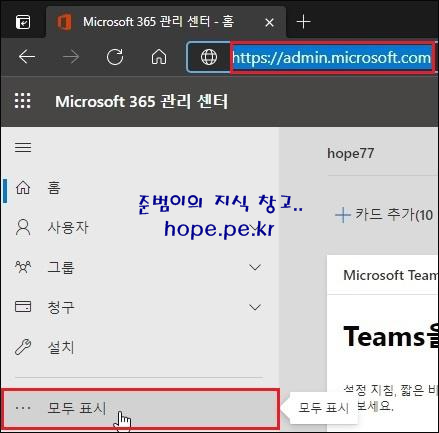439x433 pixels.
Task: Click the hope77 organization name
Action: coord(350,154)
